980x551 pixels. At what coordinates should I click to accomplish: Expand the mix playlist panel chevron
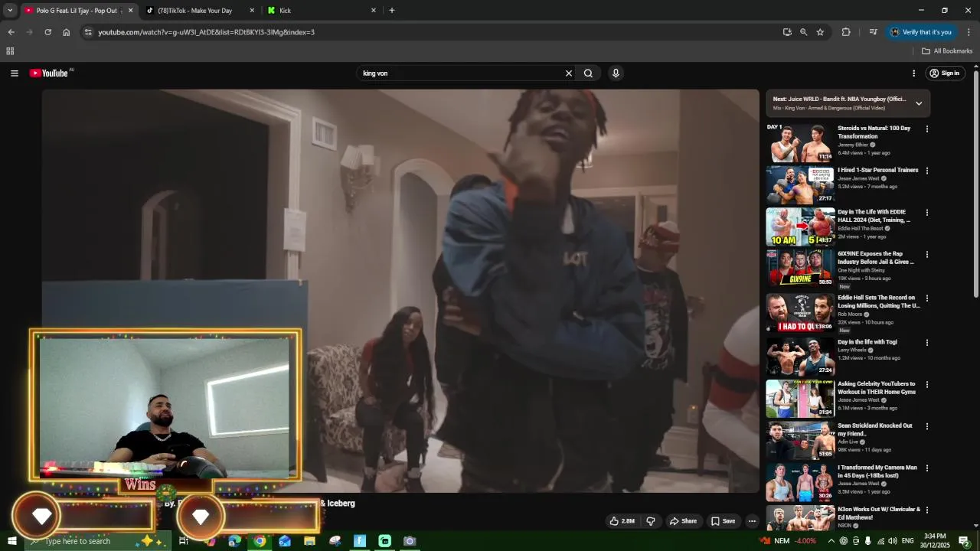click(x=919, y=103)
